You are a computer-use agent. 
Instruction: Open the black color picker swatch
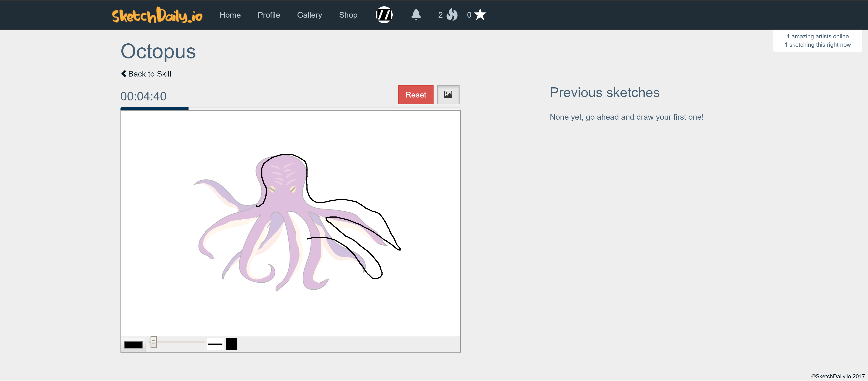(x=133, y=345)
